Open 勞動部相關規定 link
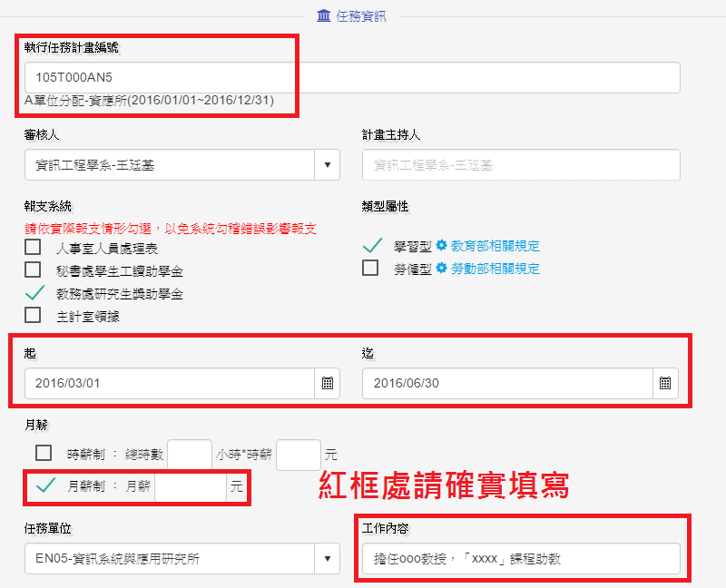 (495, 269)
